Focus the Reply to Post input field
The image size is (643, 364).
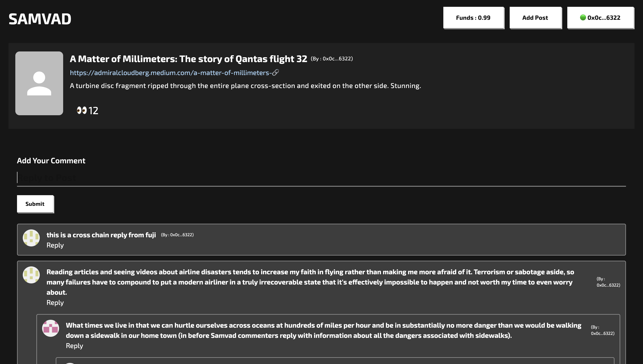coord(321,178)
